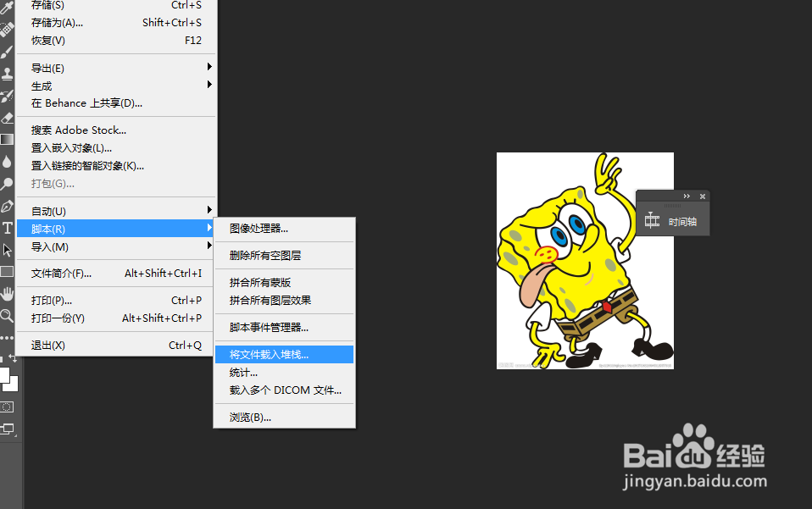Expand the 导入(M) submenu
Image resolution: width=812 pixels, height=509 pixels.
tap(116, 246)
